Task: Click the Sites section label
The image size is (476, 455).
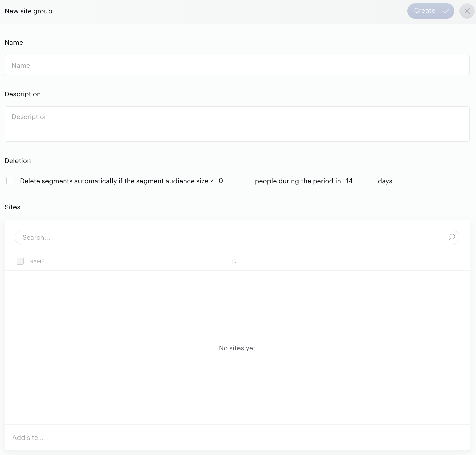Action: point(12,207)
